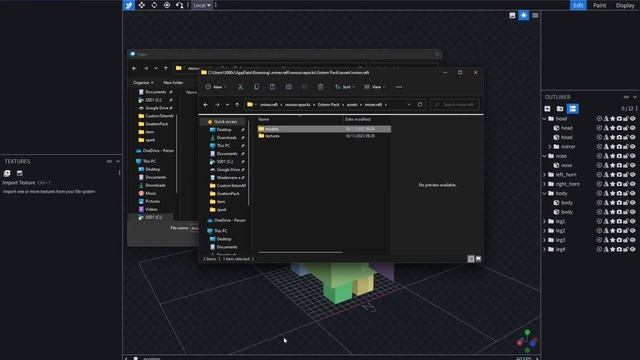Click Rename icon in File Explorer toolbar
Screen dimensions: 640x360
coord(289,87)
